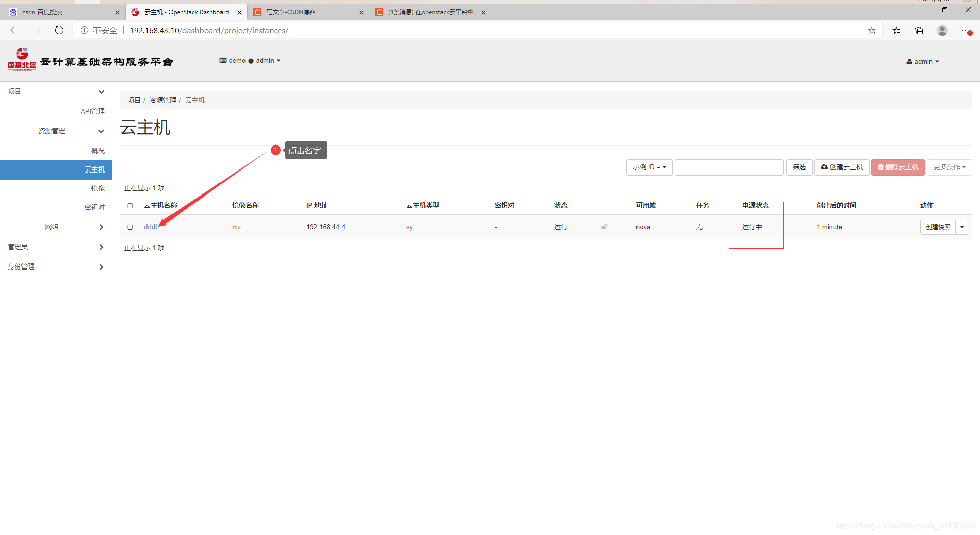
Task: Close the openstack云平台 CSDN tab
Action: tap(483, 12)
